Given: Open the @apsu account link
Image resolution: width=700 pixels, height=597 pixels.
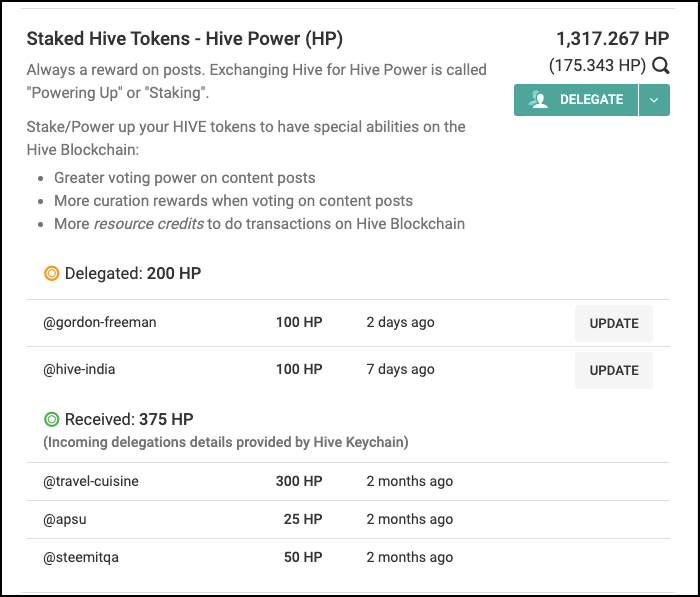Looking at the screenshot, I should pyautogui.click(x=65, y=519).
